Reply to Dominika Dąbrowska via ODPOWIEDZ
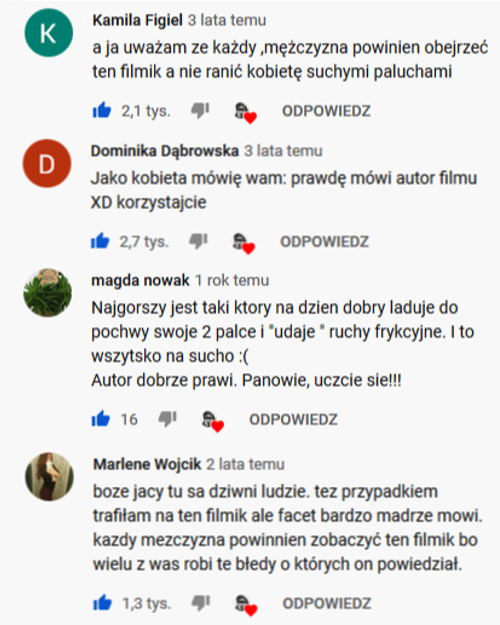The width and height of the screenshot is (500, 625). [x=325, y=242]
